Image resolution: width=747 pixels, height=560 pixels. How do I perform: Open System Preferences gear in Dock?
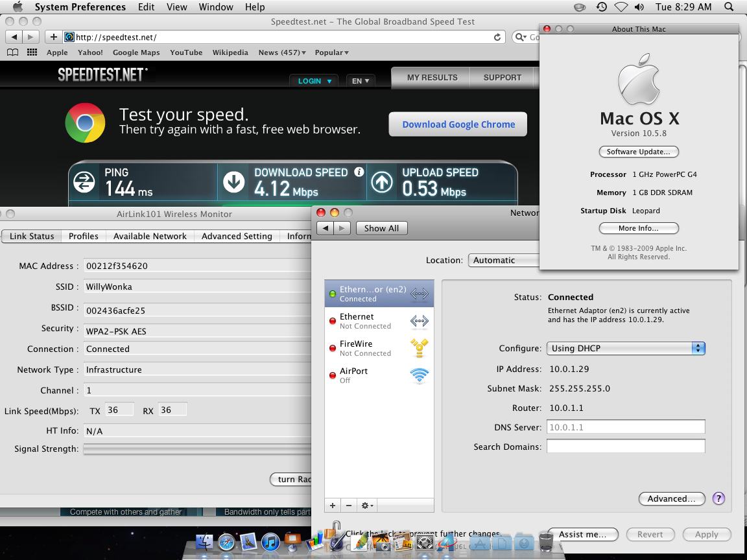(x=424, y=542)
